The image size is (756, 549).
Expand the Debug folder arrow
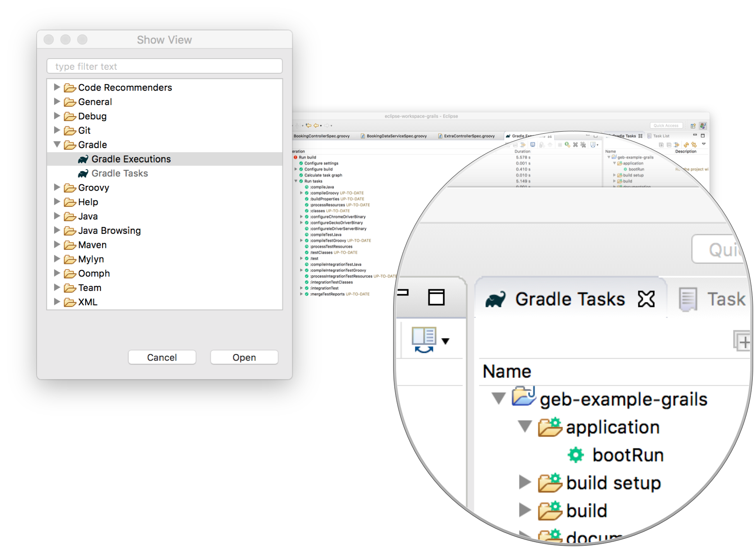pyautogui.click(x=57, y=116)
